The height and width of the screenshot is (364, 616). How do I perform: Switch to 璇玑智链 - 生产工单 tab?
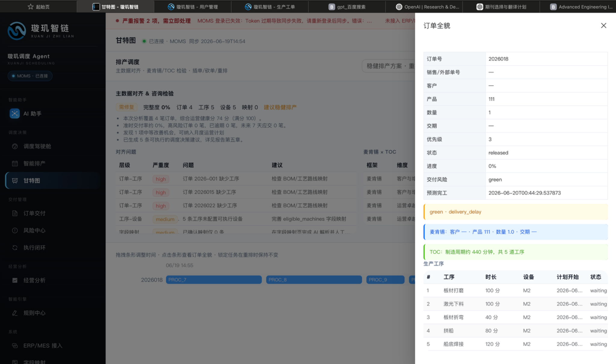pyautogui.click(x=270, y=7)
